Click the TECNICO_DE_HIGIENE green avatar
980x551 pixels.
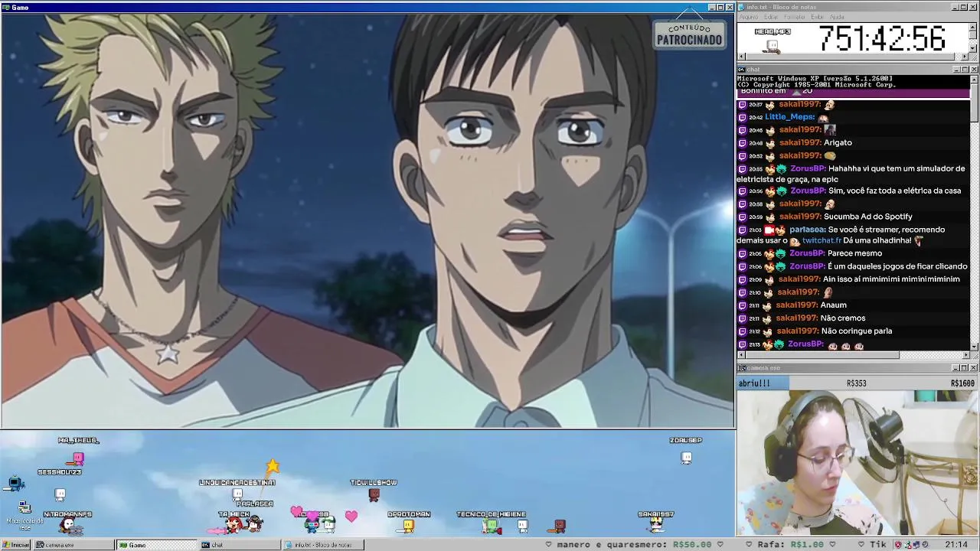(492, 526)
